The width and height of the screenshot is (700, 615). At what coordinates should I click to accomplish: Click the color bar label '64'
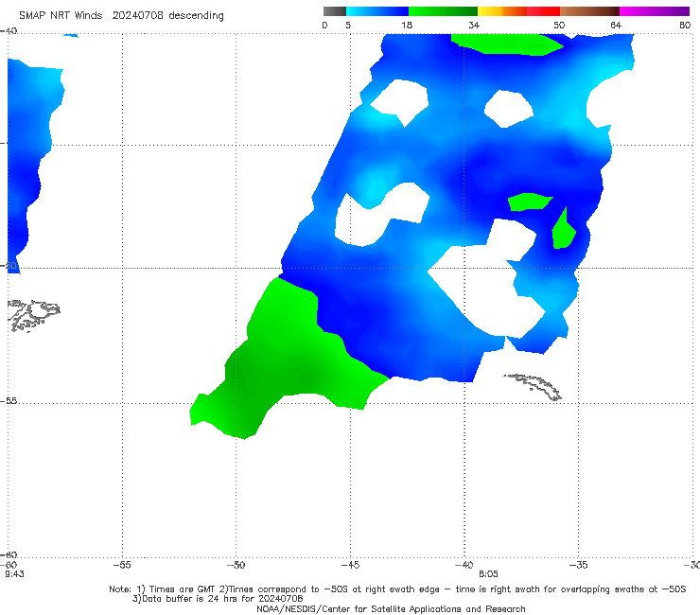click(x=616, y=26)
